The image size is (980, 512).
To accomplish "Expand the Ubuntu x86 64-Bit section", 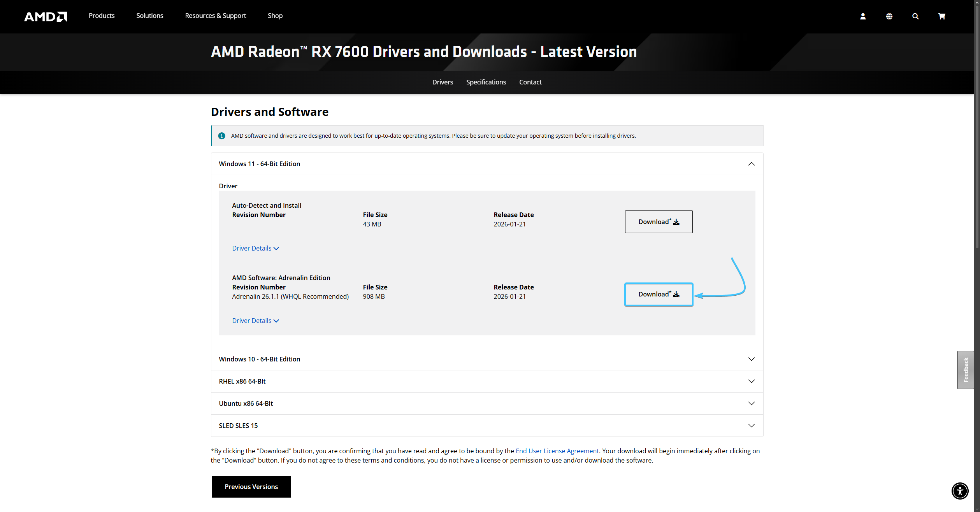I will (751, 403).
